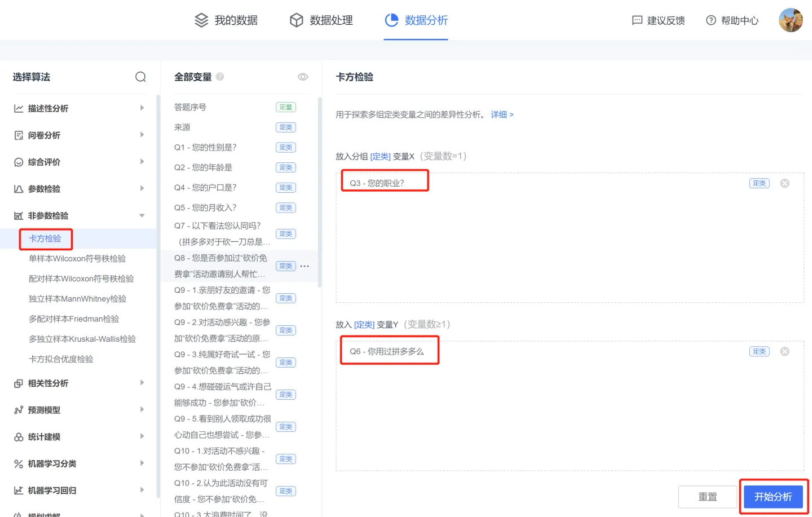Remove Q6 - 你用过拼多多么 with its X icon
Image resolution: width=812 pixels, height=517 pixels.
784,351
